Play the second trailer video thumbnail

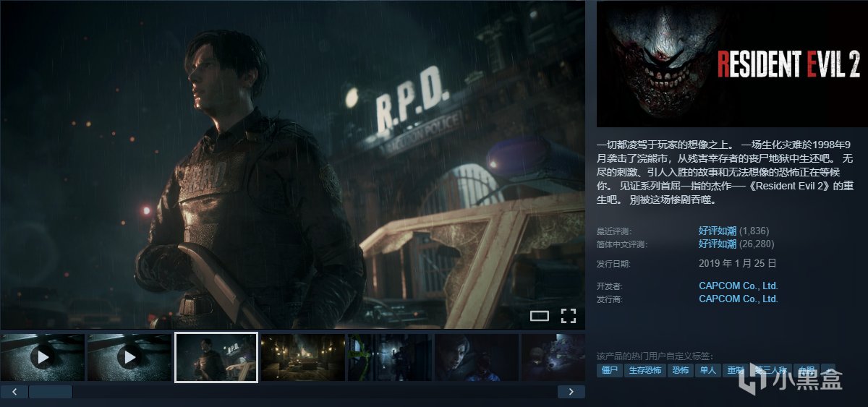click(x=129, y=357)
